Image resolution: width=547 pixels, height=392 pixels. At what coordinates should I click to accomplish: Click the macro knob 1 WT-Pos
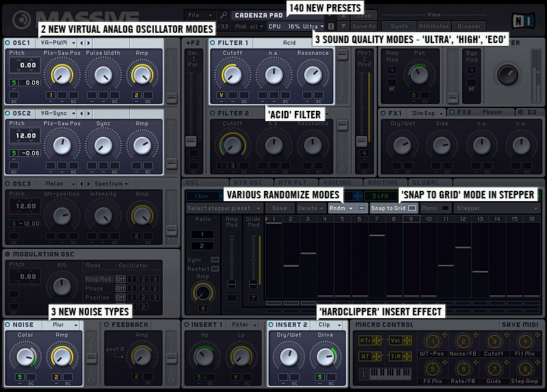(433, 342)
